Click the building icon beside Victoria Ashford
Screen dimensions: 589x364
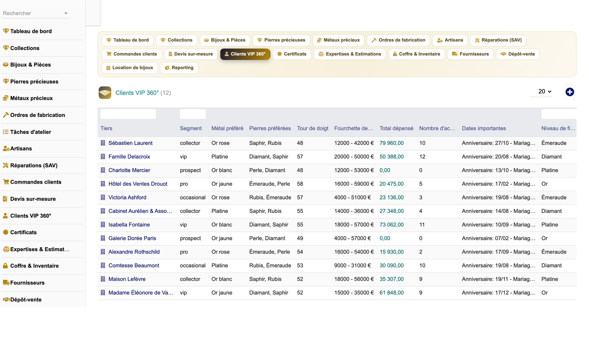pyautogui.click(x=103, y=197)
